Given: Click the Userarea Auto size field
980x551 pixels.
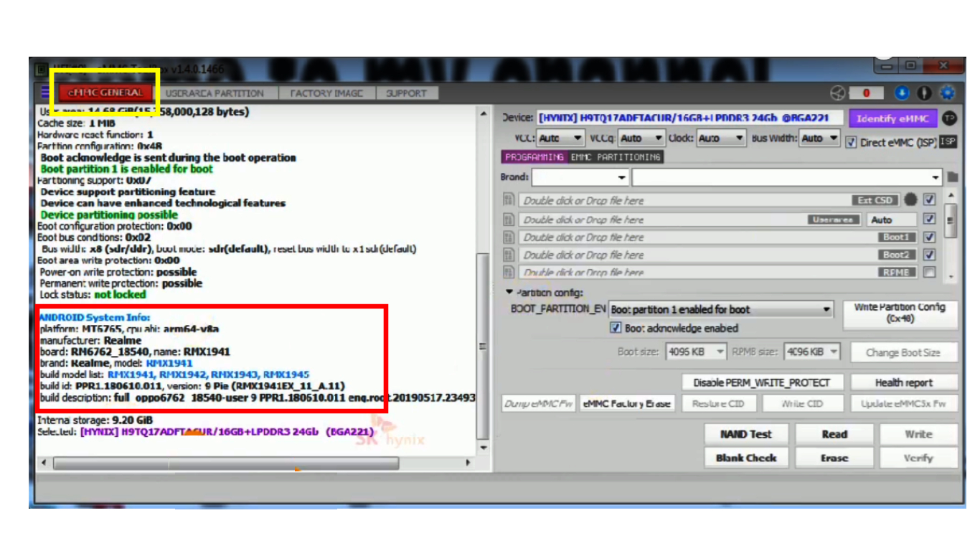Looking at the screenshot, I should pyautogui.click(x=892, y=220).
